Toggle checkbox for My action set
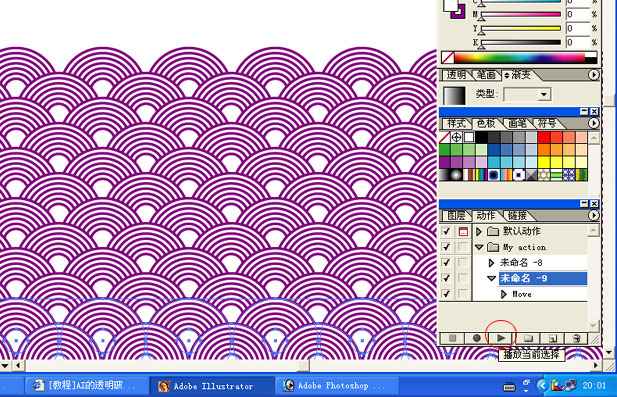617x397 pixels. click(447, 247)
